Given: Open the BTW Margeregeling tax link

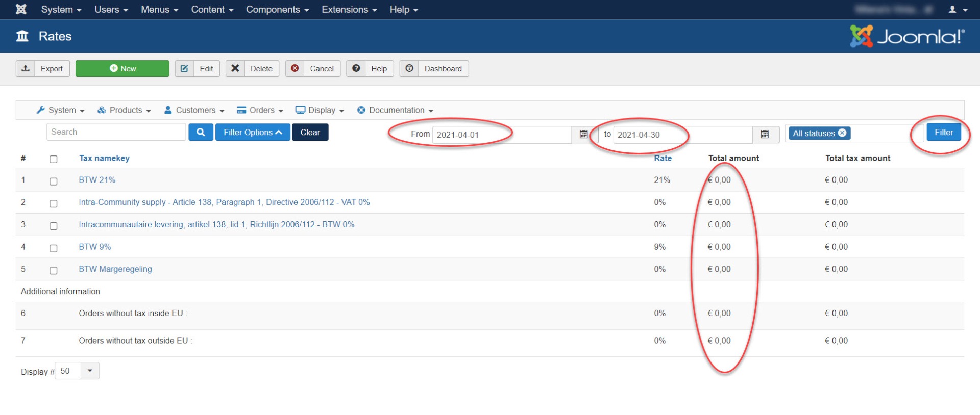Looking at the screenshot, I should coord(115,269).
